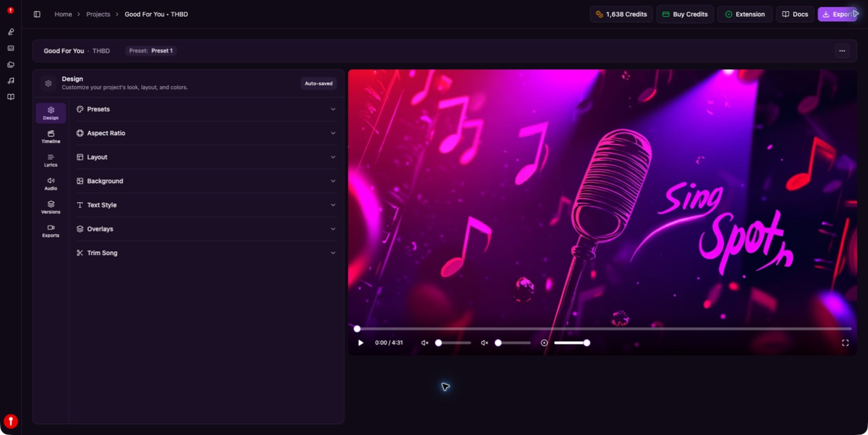This screenshot has width=868, height=435.
Task: Click the second muted speaker icon
Action: point(484,343)
